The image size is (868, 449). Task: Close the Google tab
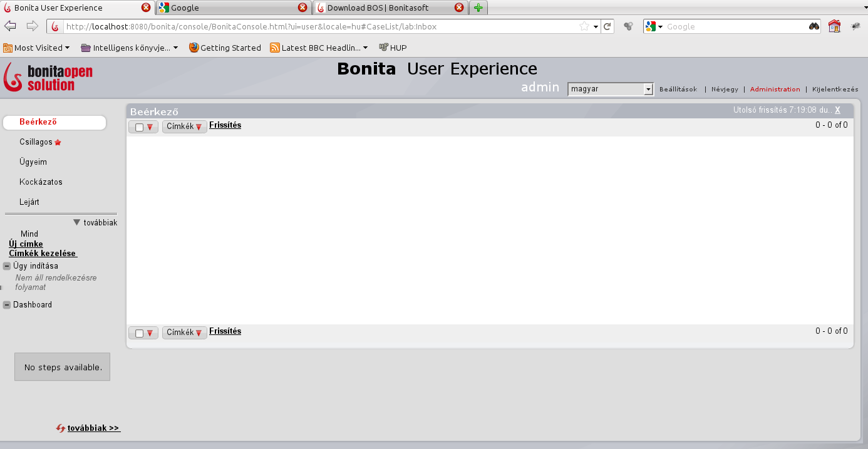pos(302,8)
